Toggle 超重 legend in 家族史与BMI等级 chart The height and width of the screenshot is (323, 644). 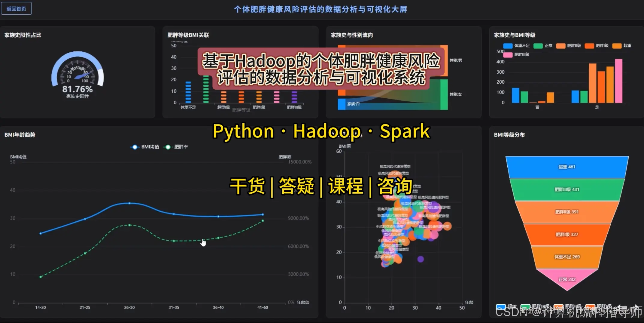tap(622, 46)
